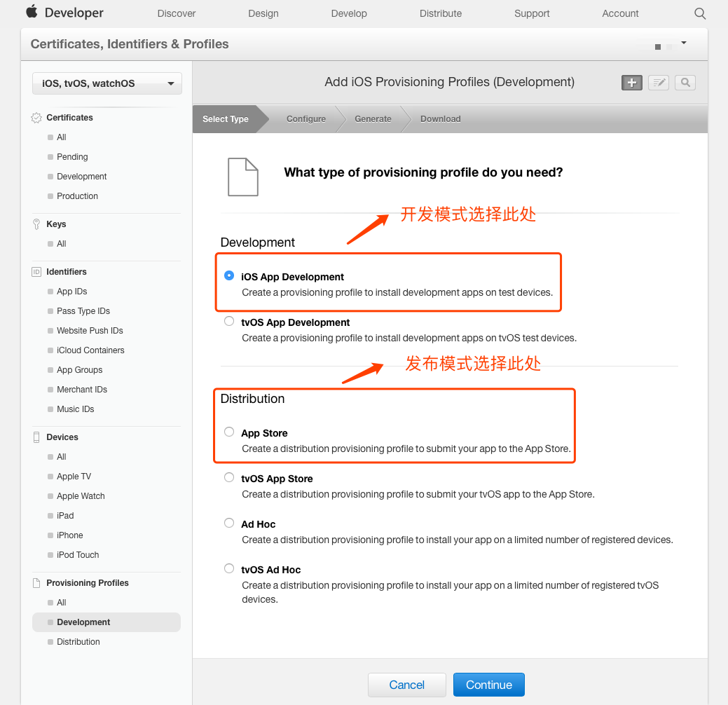Click the Keys section key icon
Image resolution: width=728 pixels, height=705 pixels.
coord(36,224)
